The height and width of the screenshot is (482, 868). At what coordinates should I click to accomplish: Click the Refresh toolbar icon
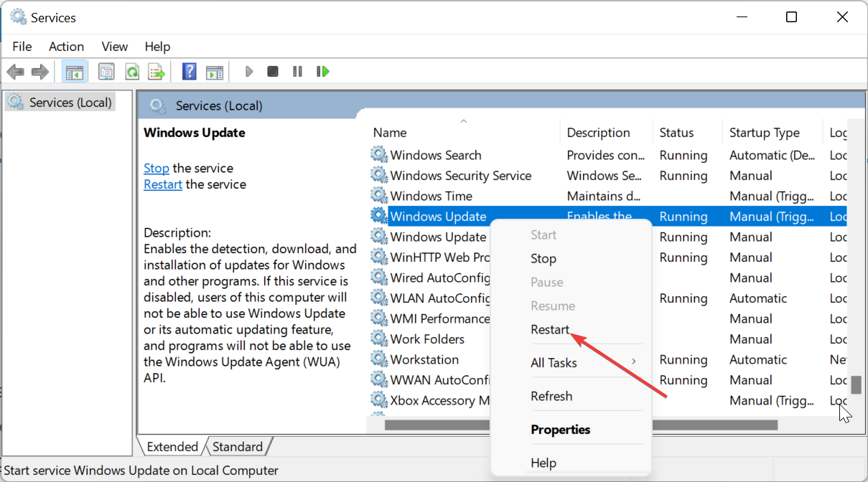tap(132, 72)
